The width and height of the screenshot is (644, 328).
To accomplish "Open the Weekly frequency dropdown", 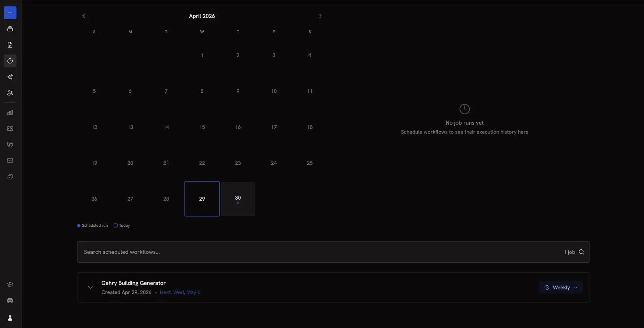I will 561,288.
